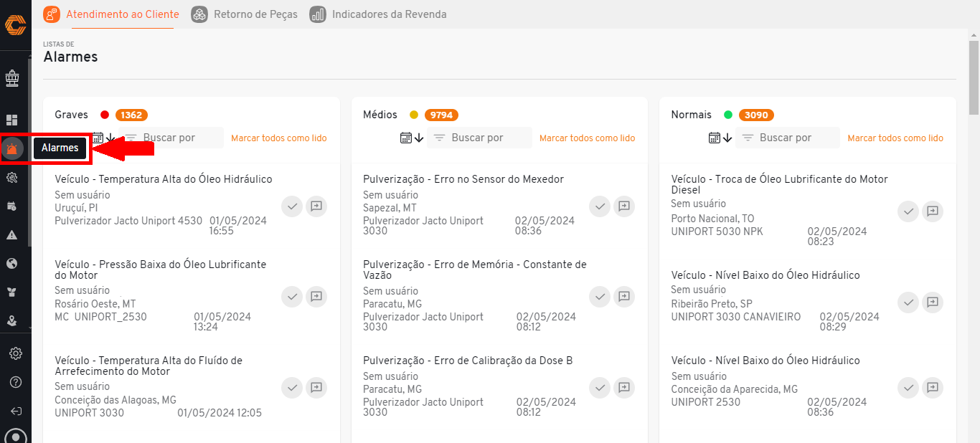
Task: Click the vehicle name UNIPORT 5030 NPK
Action: [x=717, y=232]
